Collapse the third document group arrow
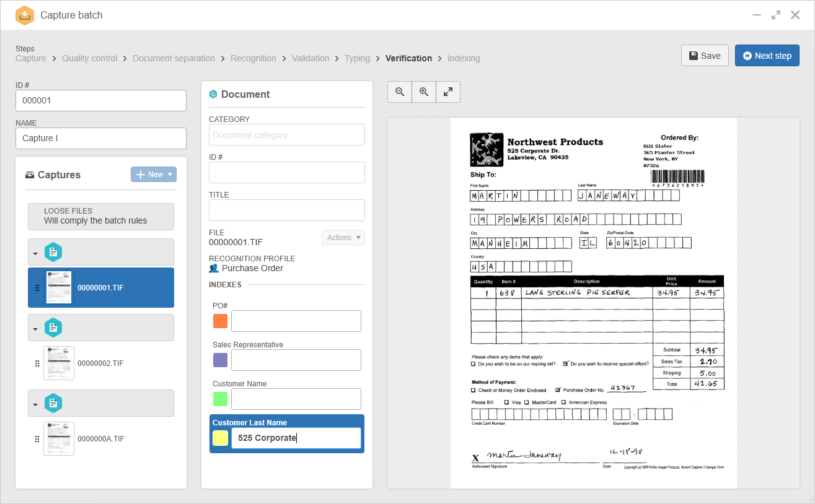This screenshot has height=504, width=815. [x=35, y=404]
